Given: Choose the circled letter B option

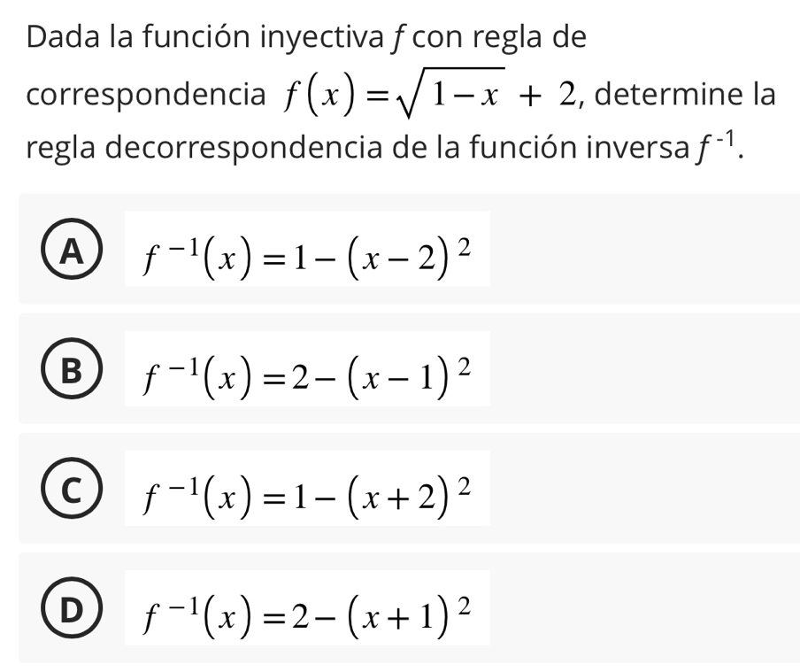Looking at the screenshot, I should pos(72,368).
